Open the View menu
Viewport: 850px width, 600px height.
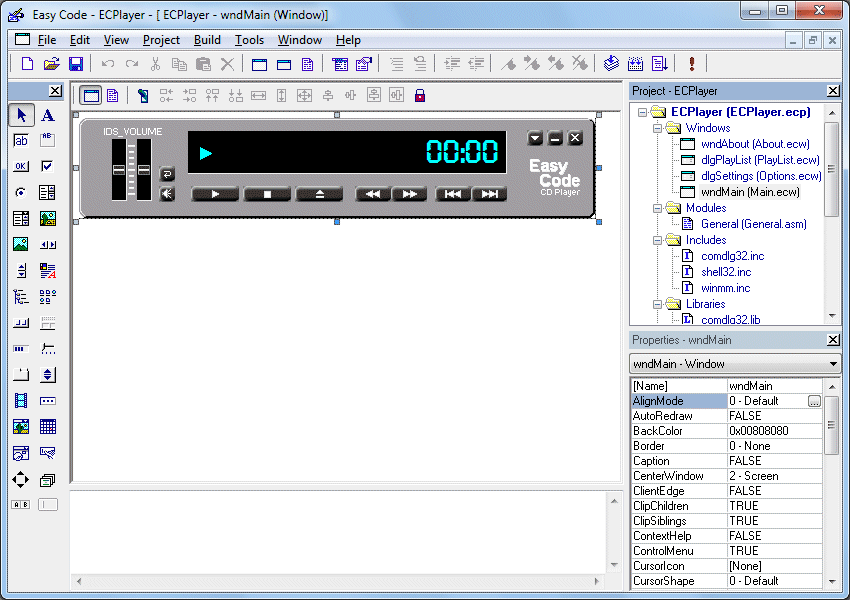[116, 40]
